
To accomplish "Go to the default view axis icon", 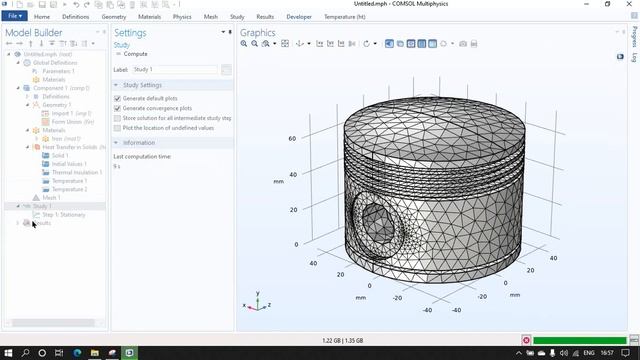I will click(300, 44).
